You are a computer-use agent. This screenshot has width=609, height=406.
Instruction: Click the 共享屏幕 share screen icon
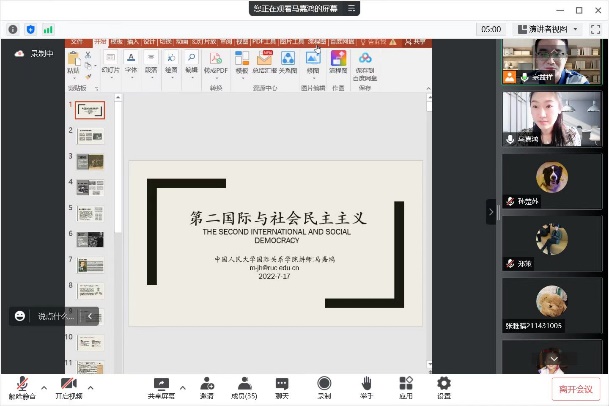pos(160,386)
